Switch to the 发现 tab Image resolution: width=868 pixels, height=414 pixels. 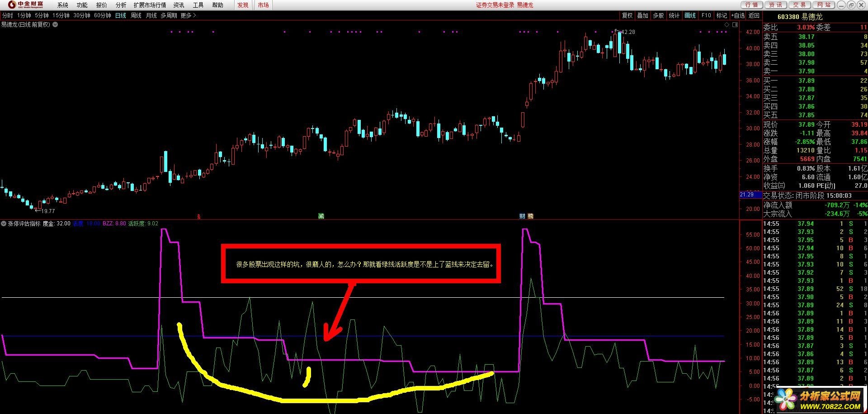(x=243, y=5)
